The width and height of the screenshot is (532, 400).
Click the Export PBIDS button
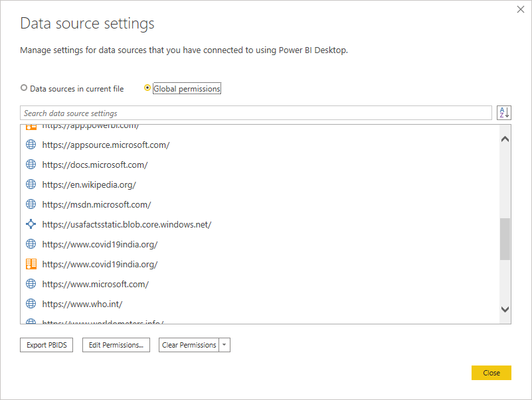point(46,345)
